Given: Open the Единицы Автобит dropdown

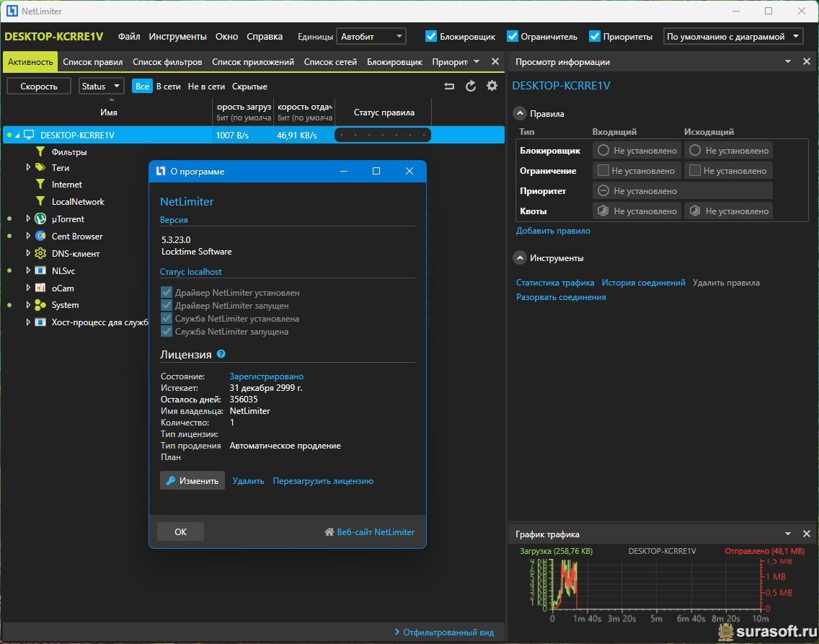Looking at the screenshot, I should pyautogui.click(x=371, y=37).
